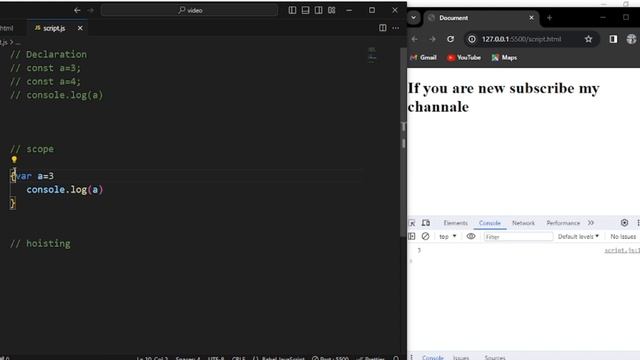
Task: Reload the browser page
Action: coord(450,39)
